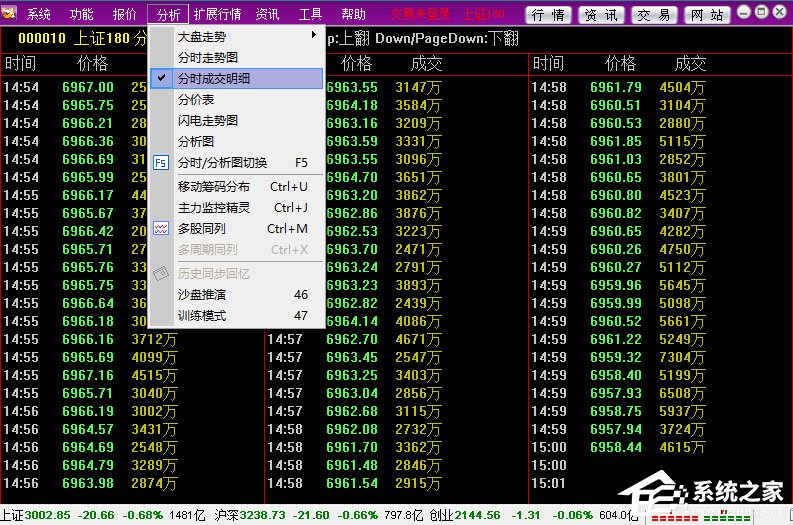Click volume 4099万 in left column
Viewport: 793px width, 525px height.
point(154,358)
